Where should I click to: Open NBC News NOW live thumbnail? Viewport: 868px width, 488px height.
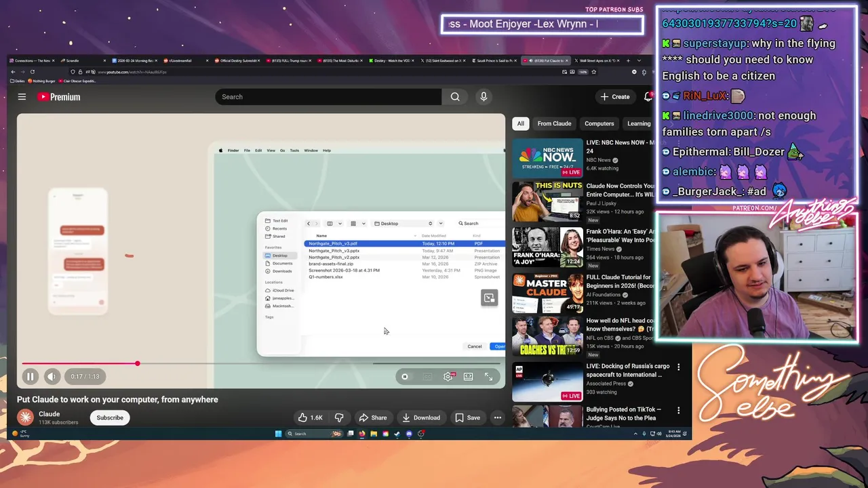pos(547,158)
